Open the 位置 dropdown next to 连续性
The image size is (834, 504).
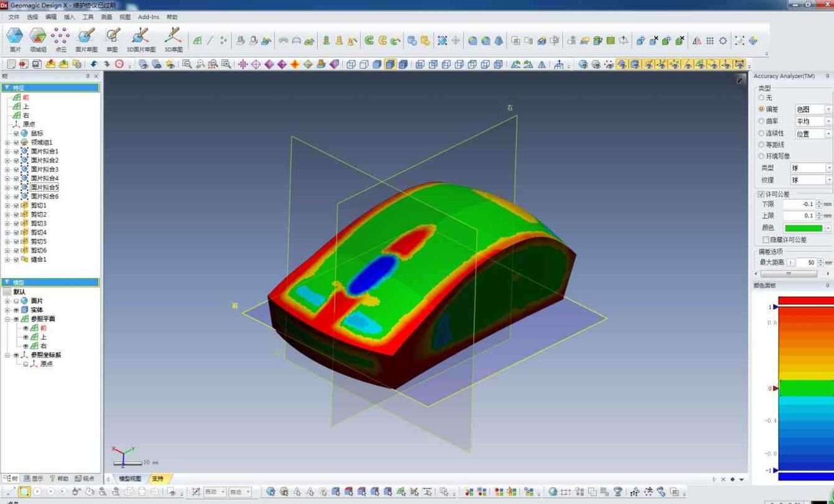(x=813, y=134)
